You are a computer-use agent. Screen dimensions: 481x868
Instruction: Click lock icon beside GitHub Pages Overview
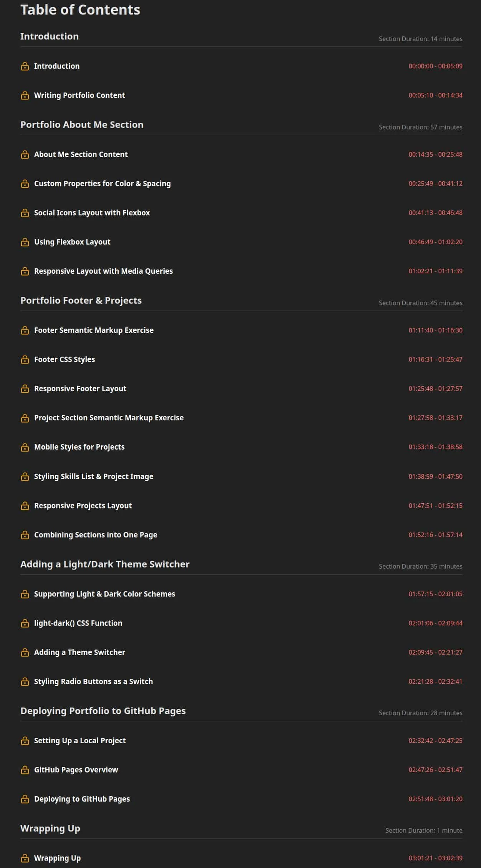click(25, 770)
